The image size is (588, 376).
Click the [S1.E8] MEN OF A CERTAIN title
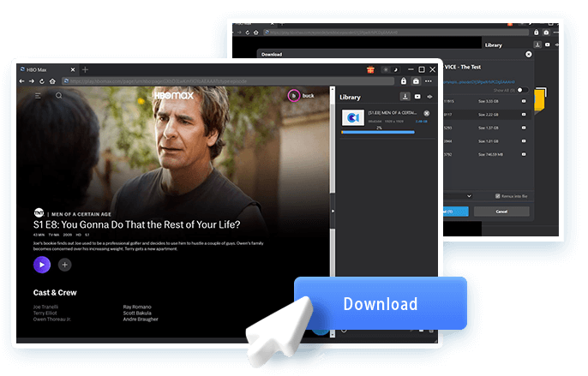tap(393, 112)
